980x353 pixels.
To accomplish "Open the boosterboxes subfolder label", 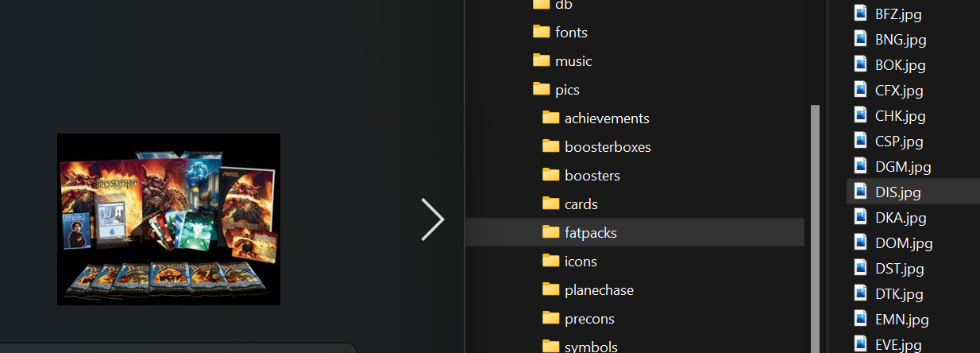I will (608, 147).
